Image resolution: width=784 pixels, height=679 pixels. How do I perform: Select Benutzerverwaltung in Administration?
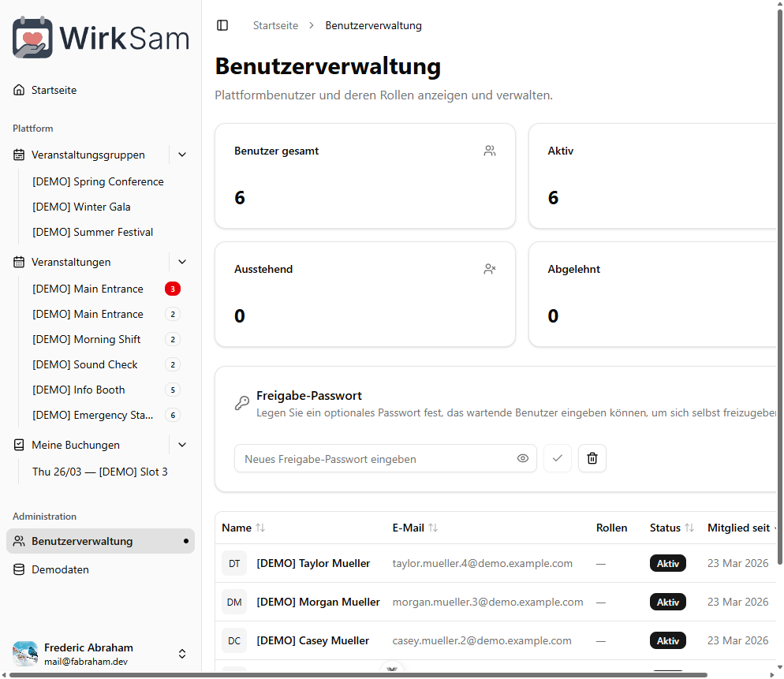100,541
